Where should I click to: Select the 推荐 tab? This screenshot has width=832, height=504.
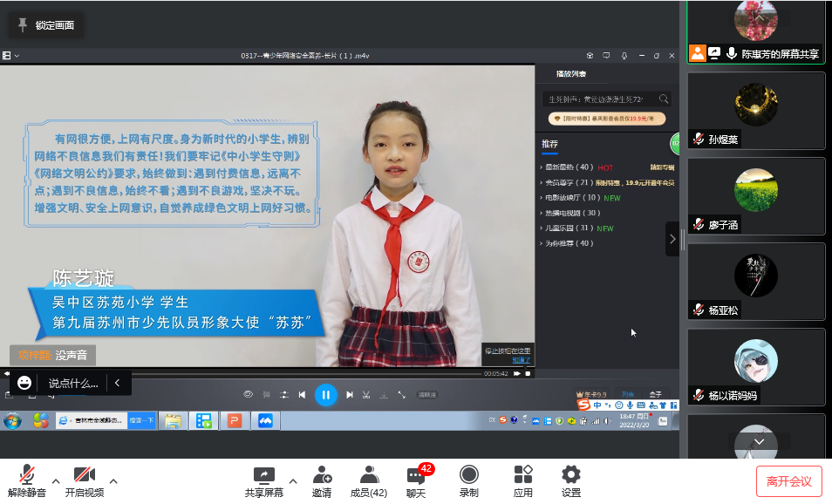549,144
